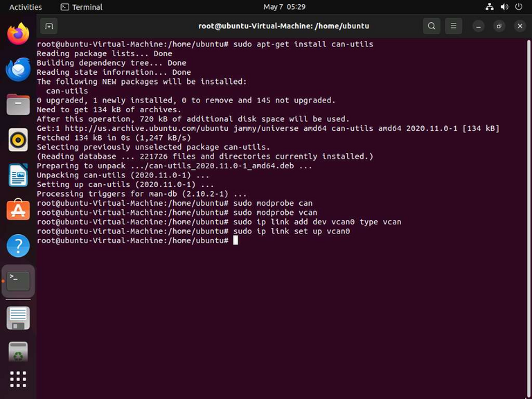Open the floppy disk text editor icon
Viewport: 532px width, 399px height.
18,318
